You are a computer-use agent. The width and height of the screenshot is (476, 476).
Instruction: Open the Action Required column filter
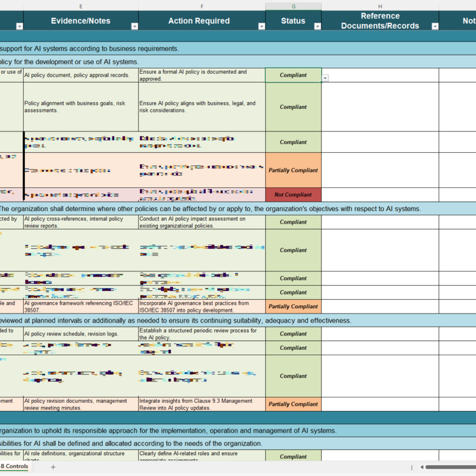point(261,27)
